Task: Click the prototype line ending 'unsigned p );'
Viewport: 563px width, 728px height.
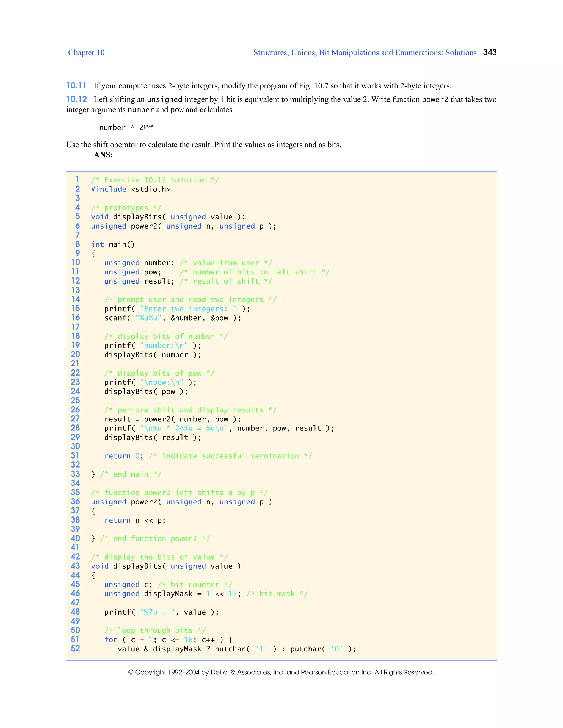Action: (184, 226)
